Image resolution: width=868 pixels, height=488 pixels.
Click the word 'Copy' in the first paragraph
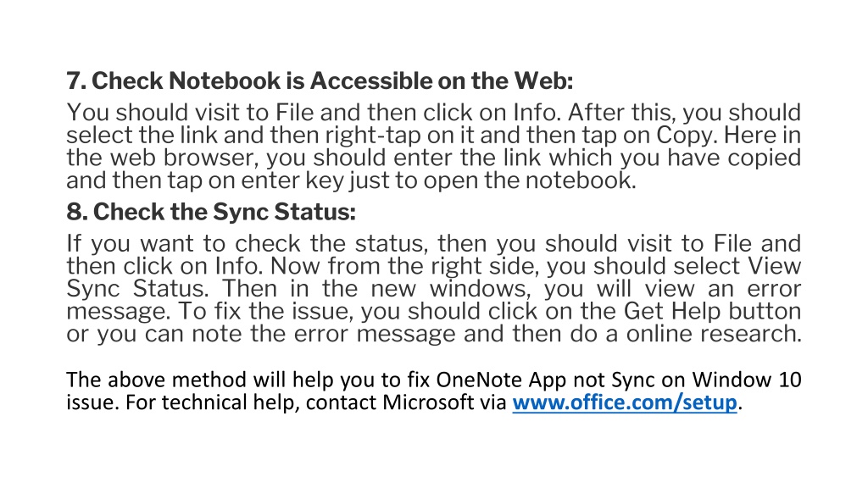(685, 136)
